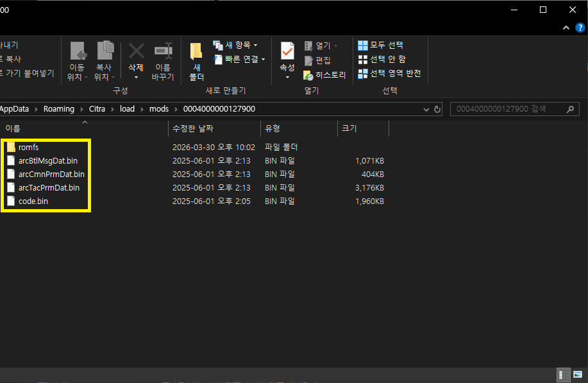Refresh the folder using address bar refresh icon
The height and width of the screenshot is (383, 588).
coord(437,109)
